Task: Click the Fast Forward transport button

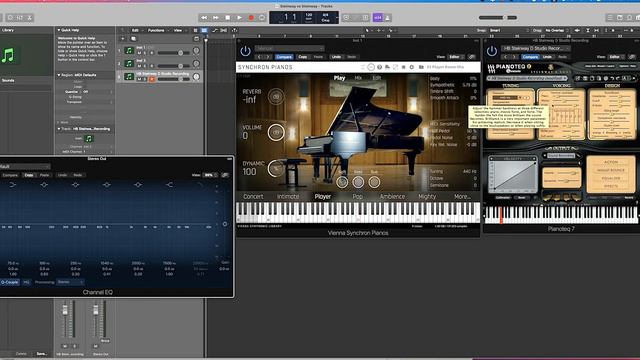Action: click(216, 18)
